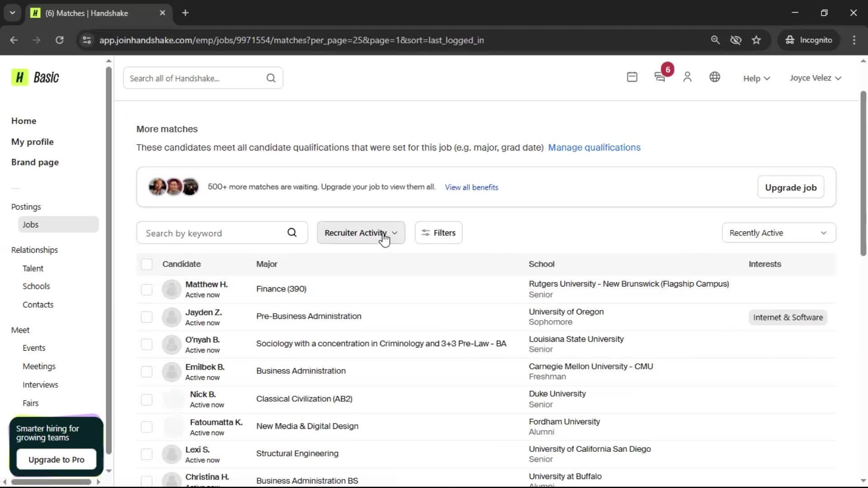Open the calendar icon in header
The image size is (868, 488).
pos(632,77)
